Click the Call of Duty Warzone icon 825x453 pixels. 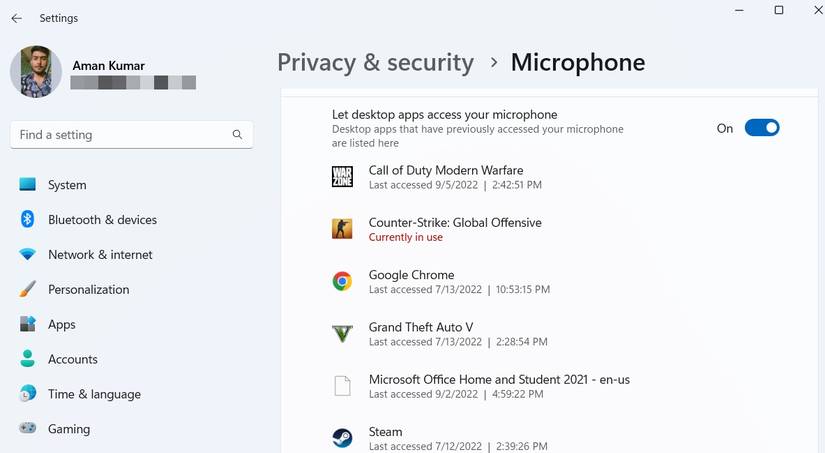342,177
